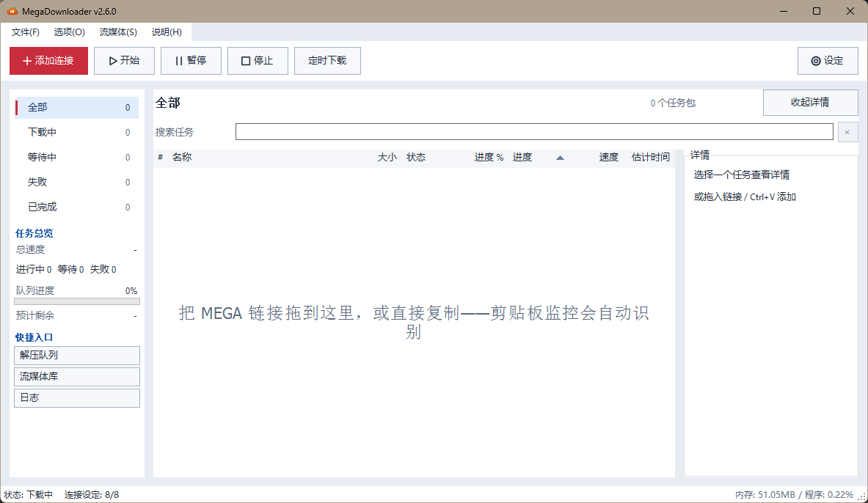
Task: Click the window resize grip icon
Action: click(862, 497)
